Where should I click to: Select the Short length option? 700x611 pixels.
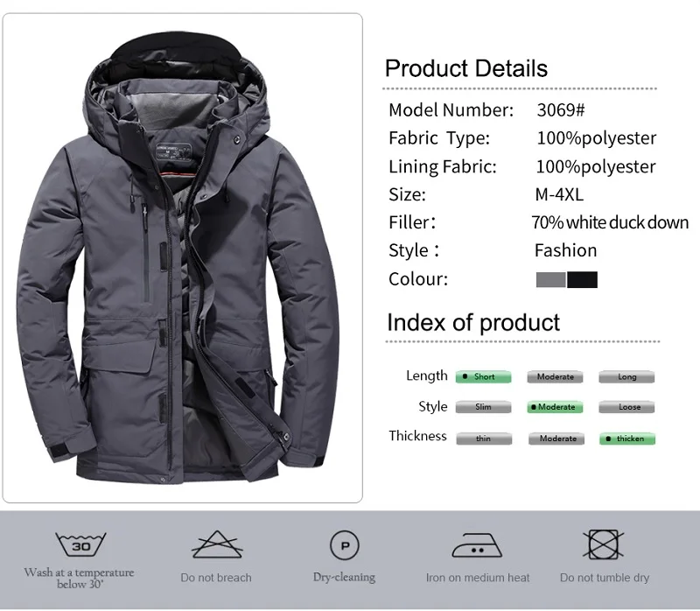click(x=483, y=376)
